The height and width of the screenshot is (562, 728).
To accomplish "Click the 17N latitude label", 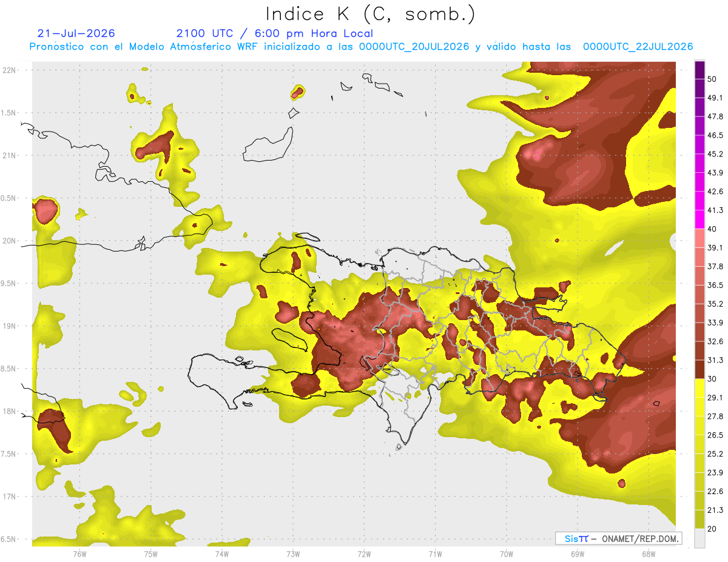I will [9, 497].
